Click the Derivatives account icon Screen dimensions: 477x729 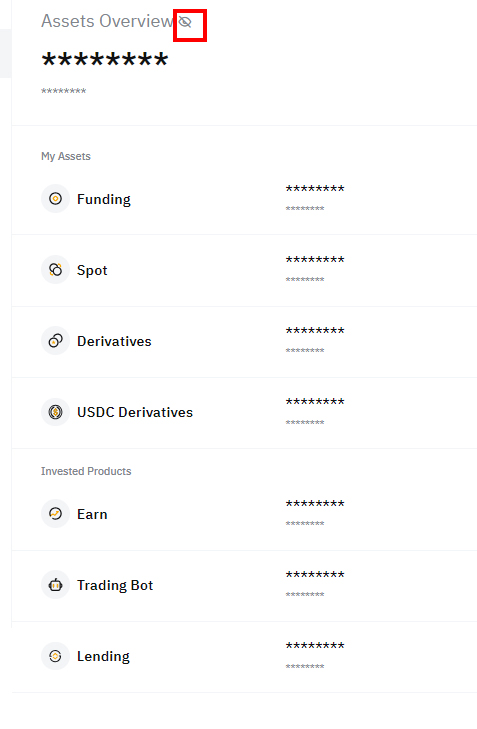[x=55, y=341]
